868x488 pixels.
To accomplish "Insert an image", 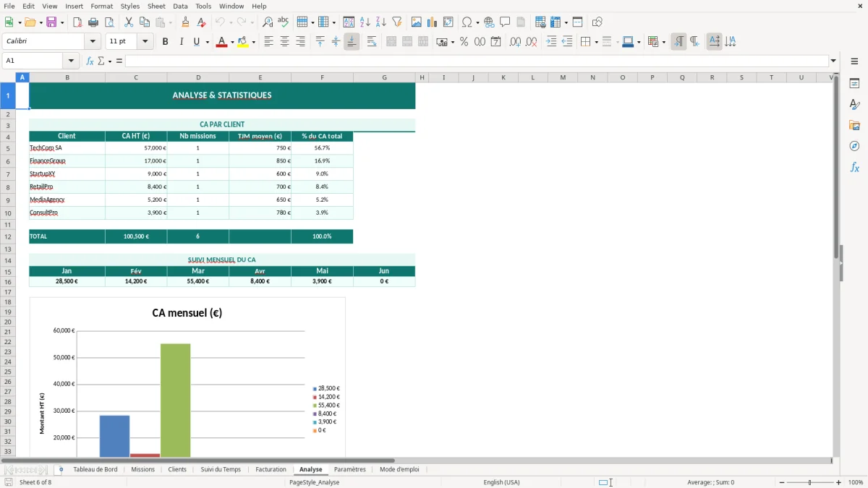I will (417, 22).
